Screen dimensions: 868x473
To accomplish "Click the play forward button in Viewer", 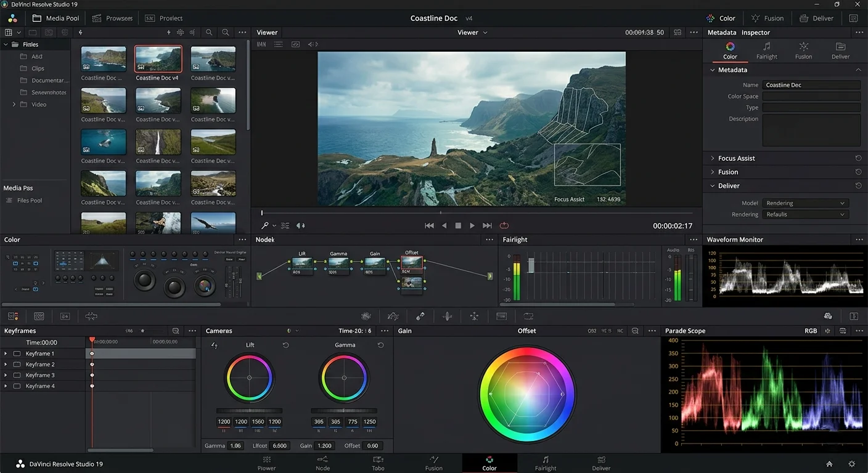I will coord(472,225).
